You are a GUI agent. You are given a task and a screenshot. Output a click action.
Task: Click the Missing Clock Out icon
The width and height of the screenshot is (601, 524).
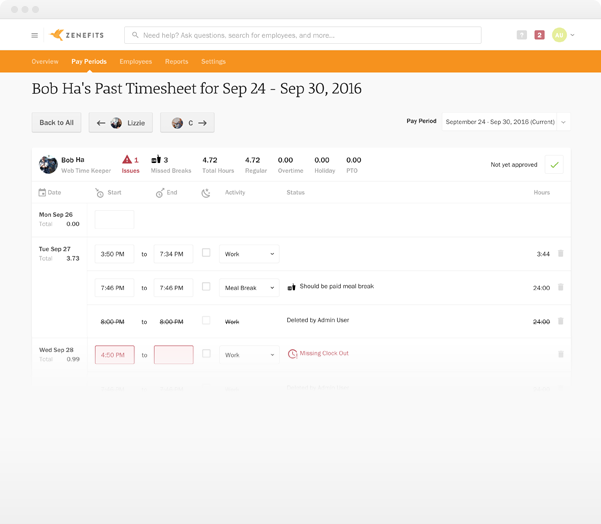[x=292, y=353]
